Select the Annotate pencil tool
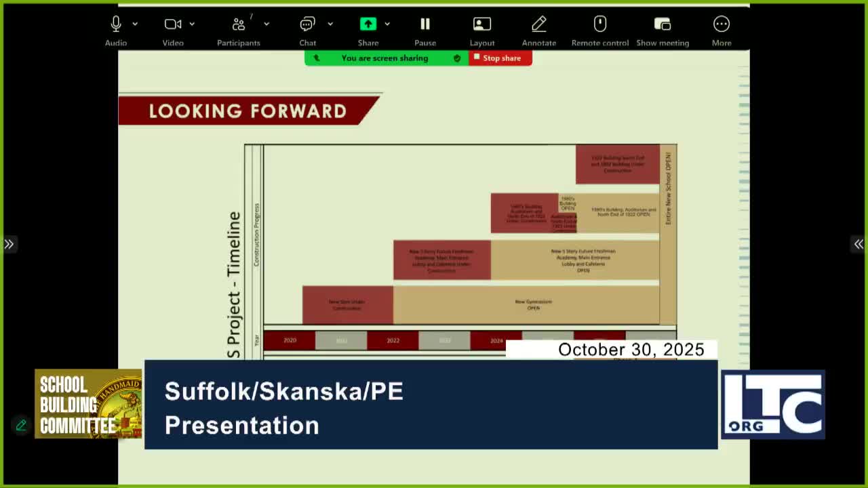Viewport: 868px width, 488px height. click(x=539, y=24)
